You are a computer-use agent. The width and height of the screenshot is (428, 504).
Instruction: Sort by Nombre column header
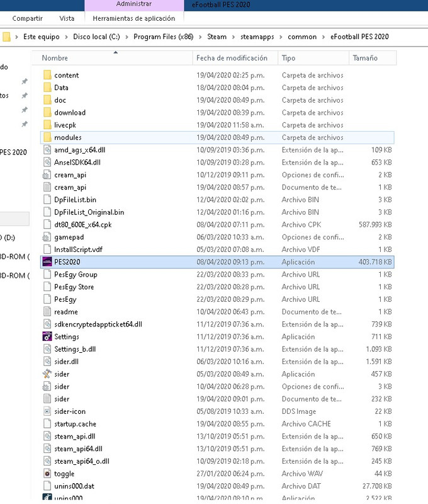pyautogui.click(x=113, y=58)
